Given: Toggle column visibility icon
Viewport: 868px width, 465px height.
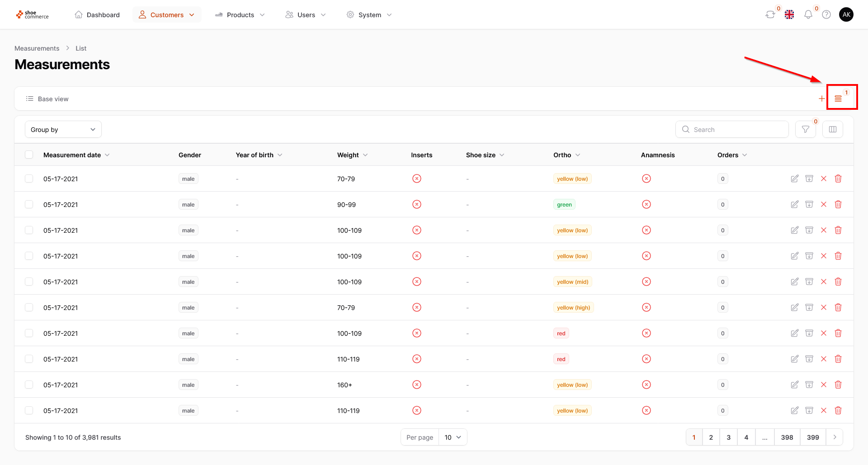Looking at the screenshot, I should [832, 130].
